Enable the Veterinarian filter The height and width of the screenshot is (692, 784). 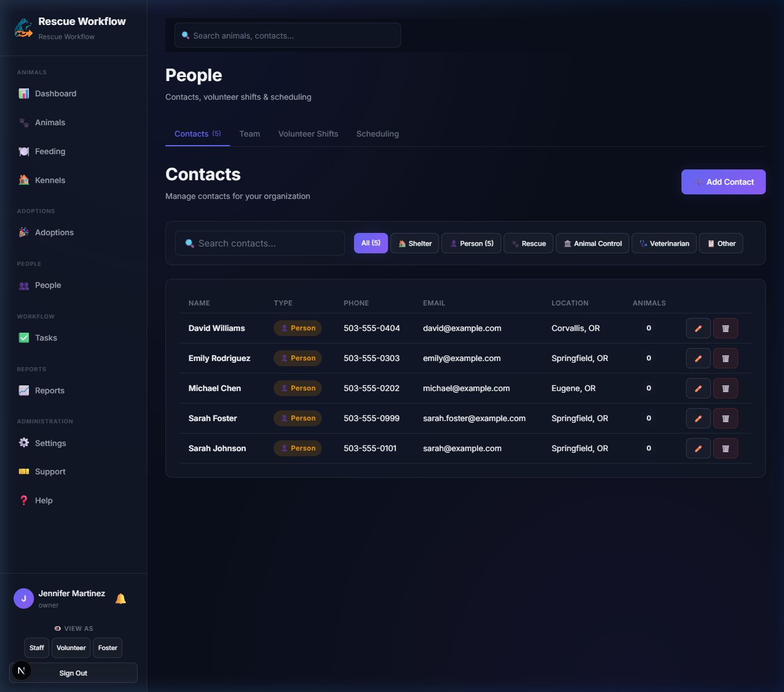pyautogui.click(x=663, y=243)
